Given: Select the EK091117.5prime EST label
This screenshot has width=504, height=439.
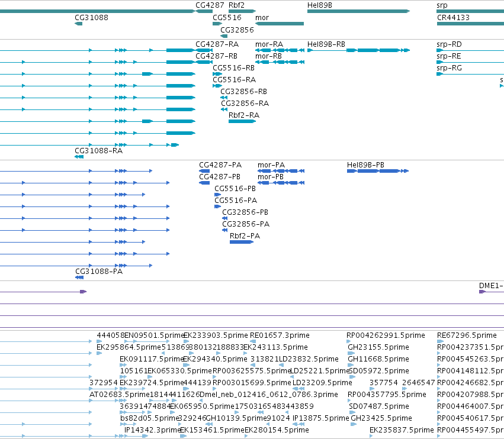Looking at the screenshot, I should click(152, 359).
